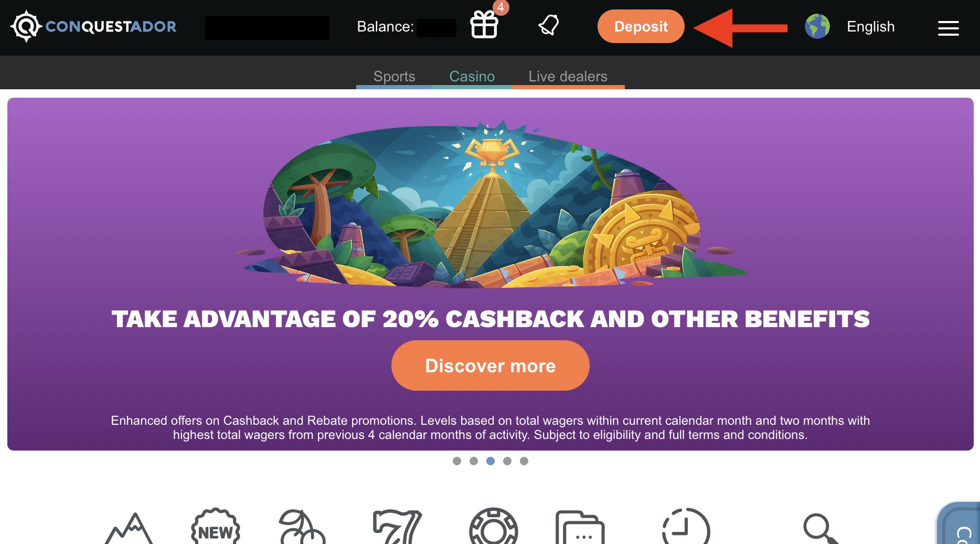Viewport: 980px width, 544px height.
Task: Open the gift box rewards icon
Action: [x=484, y=25]
